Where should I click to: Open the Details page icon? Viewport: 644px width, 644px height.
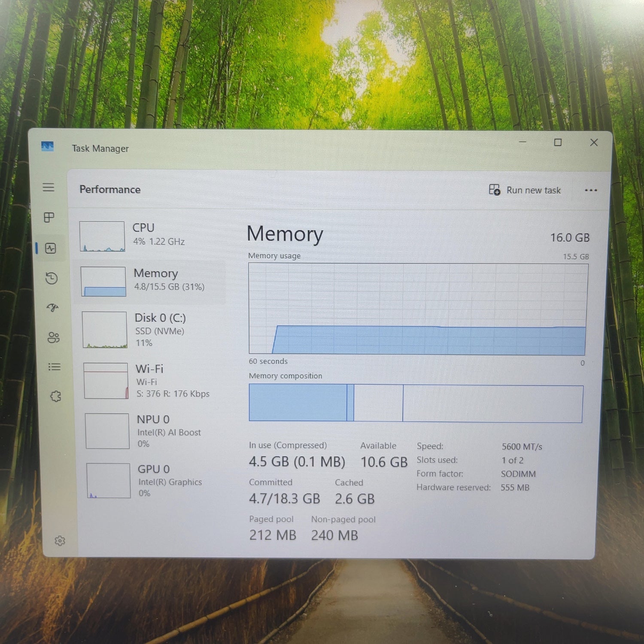tap(54, 367)
